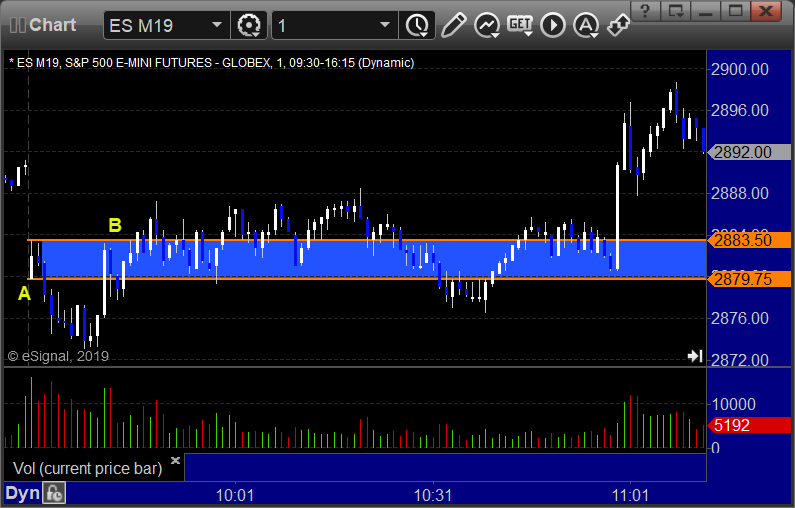This screenshot has height=508, width=795.
Task: Close the Vol study panel
Action: [x=175, y=460]
